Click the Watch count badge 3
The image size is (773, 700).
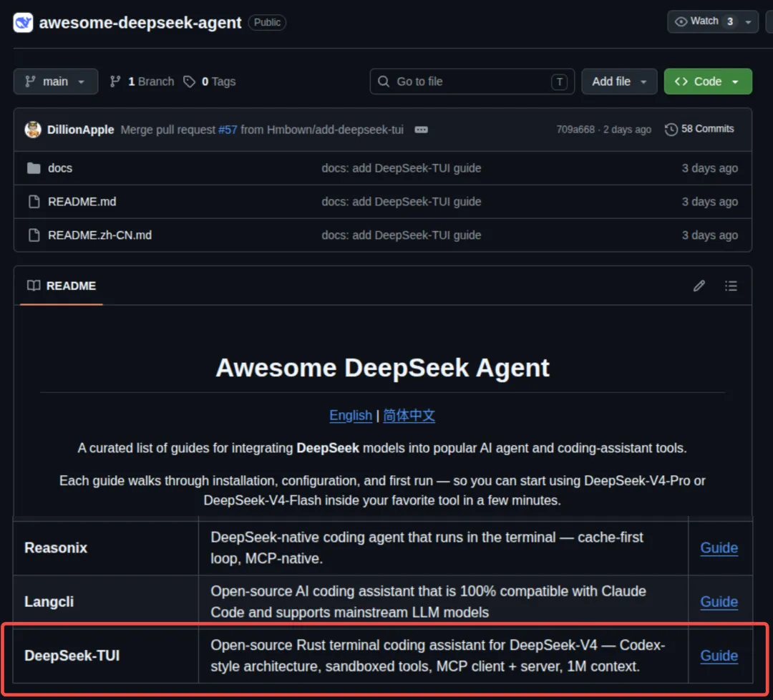point(730,21)
